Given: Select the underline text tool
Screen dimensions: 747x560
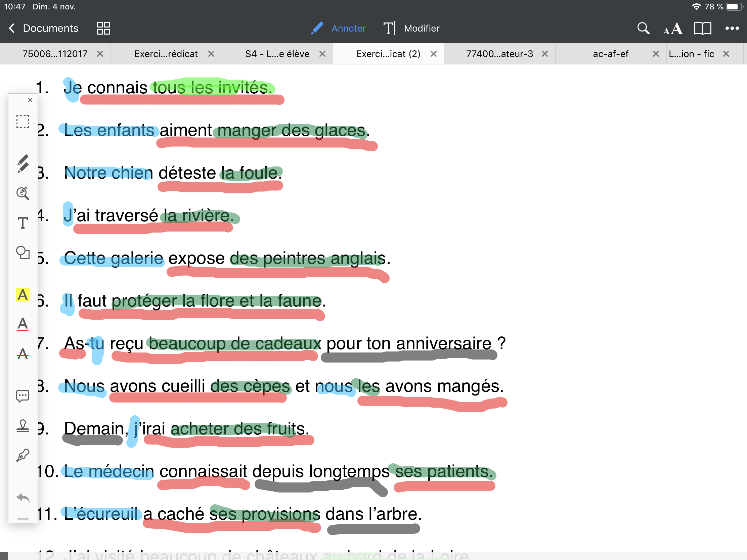Looking at the screenshot, I should tap(23, 324).
